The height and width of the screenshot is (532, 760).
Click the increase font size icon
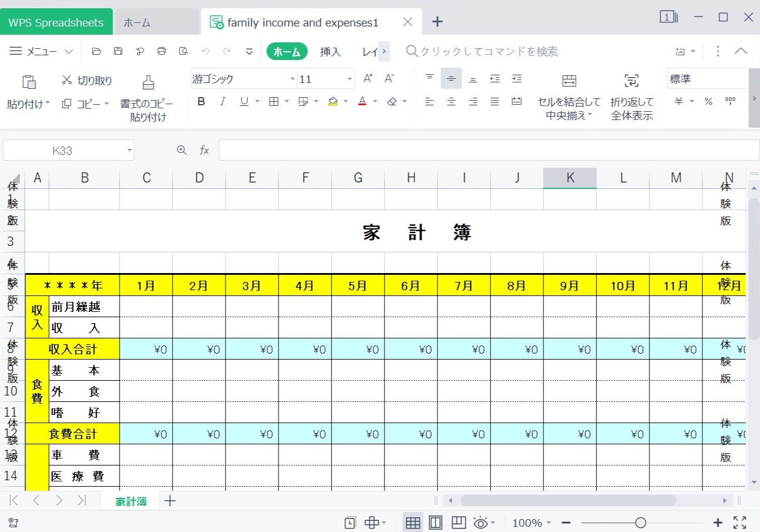tap(367, 78)
